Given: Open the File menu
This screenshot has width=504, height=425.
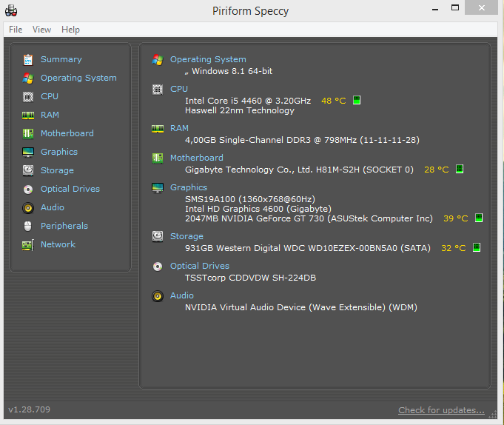Looking at the screenshot, I should tap(16, 30).
